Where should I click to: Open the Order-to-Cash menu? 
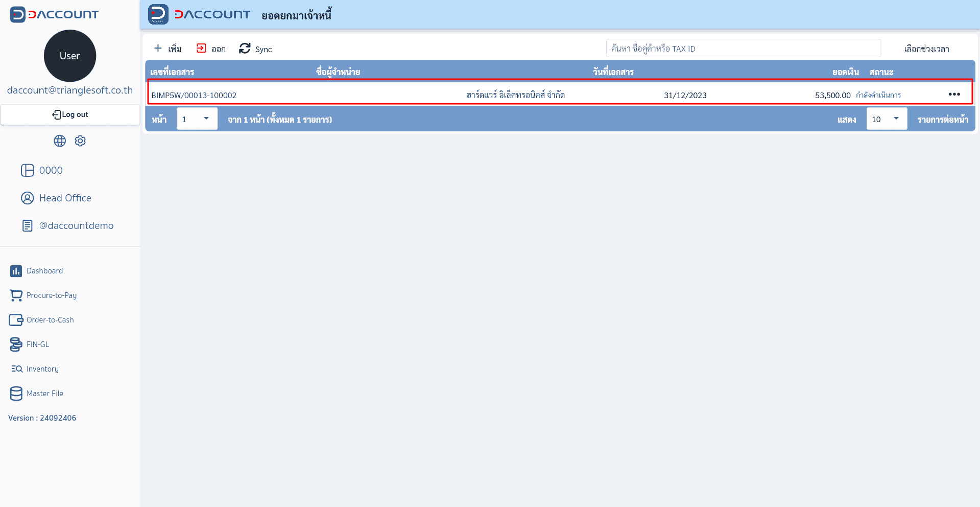(50, 320)
